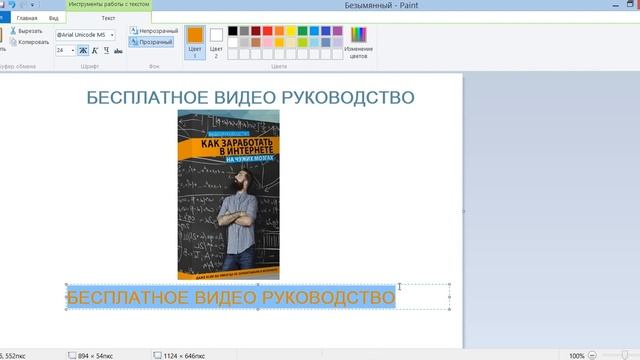Open the Текст ribbon tab
Image resolution: width=640 pixels, height=360 pixels.
(108, 18)
